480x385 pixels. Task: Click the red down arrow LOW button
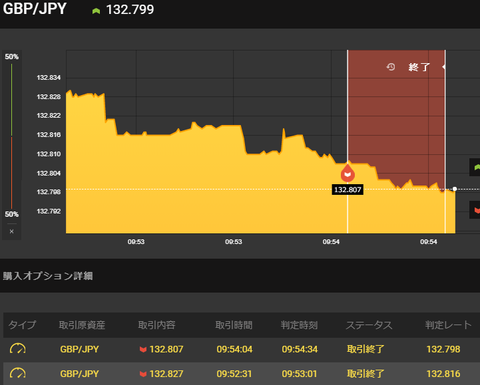coord(475,210)
